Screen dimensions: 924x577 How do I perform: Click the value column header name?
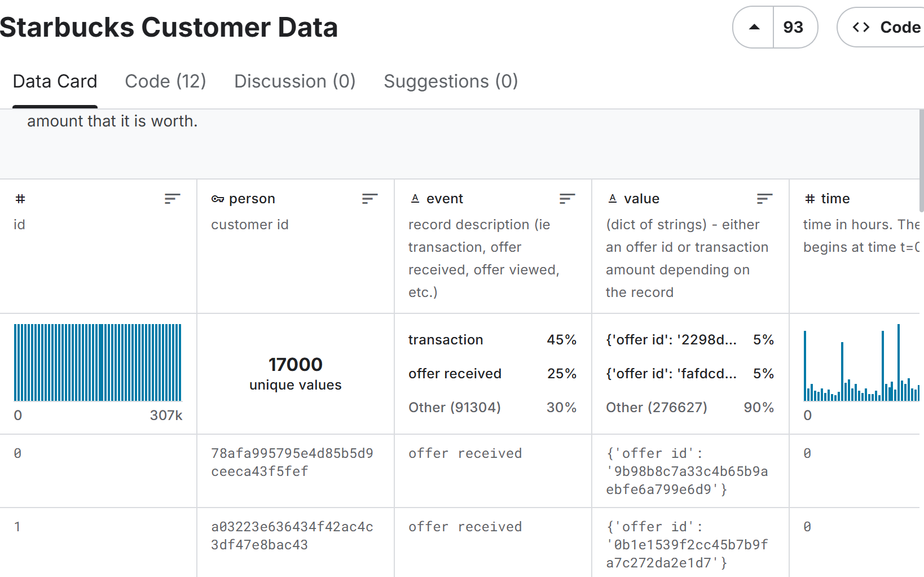click(641, 199)
